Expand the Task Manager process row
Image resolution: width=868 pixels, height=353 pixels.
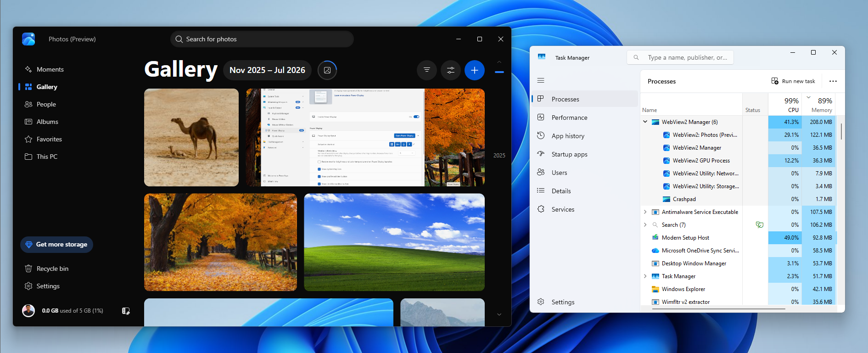click(x=645, y=276)
